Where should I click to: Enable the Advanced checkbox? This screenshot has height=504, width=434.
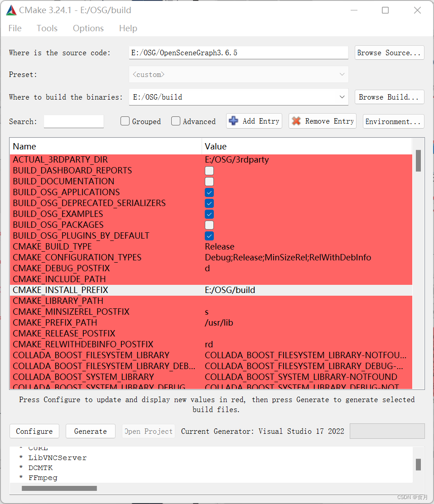[x=176, y=121]
